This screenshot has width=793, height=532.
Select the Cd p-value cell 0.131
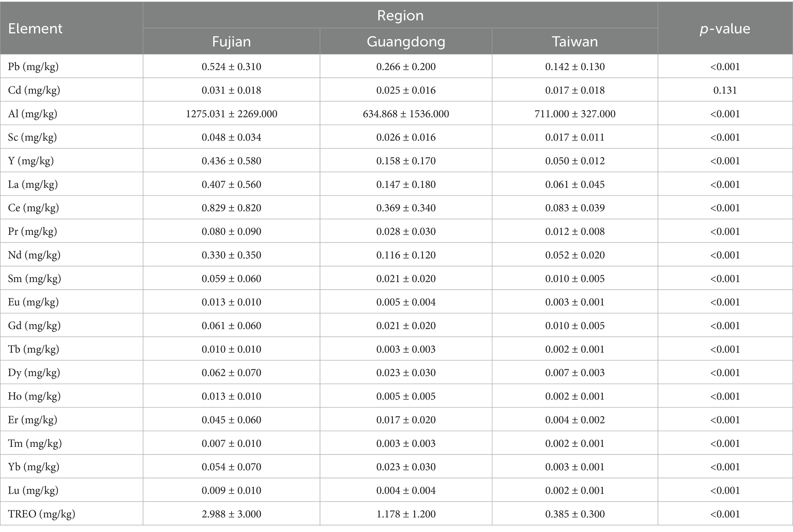[x=725, y=90]
